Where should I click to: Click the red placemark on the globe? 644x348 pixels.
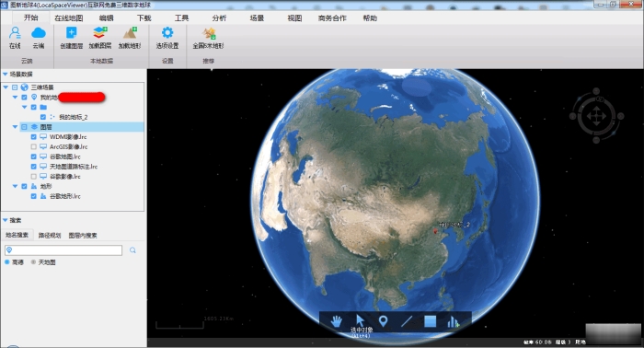pos(435,232)
